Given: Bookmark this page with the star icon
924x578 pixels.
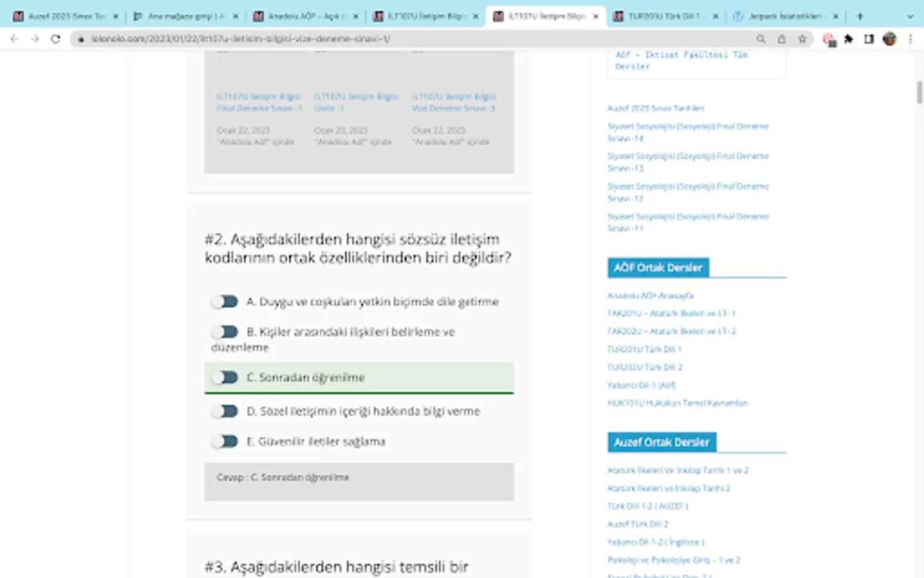Looking at the screenshot, I should click(802, 39).
